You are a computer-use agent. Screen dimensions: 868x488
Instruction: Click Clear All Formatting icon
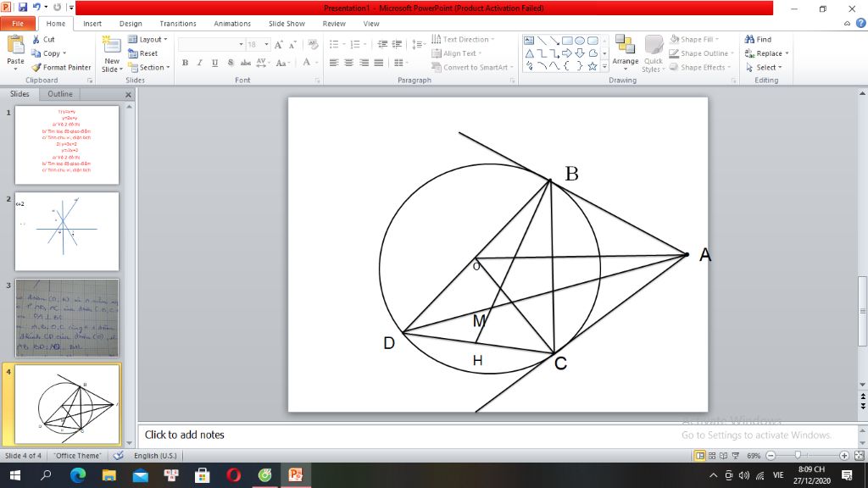pos(313,44)
